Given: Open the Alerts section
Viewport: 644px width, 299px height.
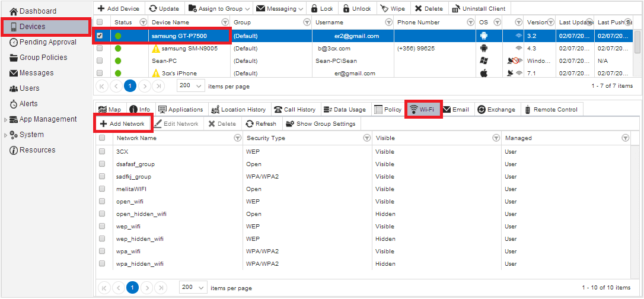Looking at the screenshot, I should click(23, 103).
